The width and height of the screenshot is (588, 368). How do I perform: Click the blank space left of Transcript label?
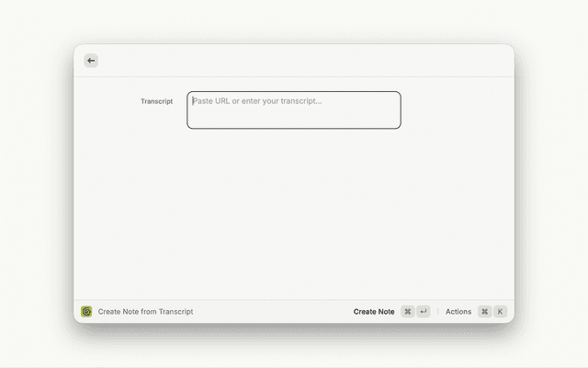tap(106, 101)
